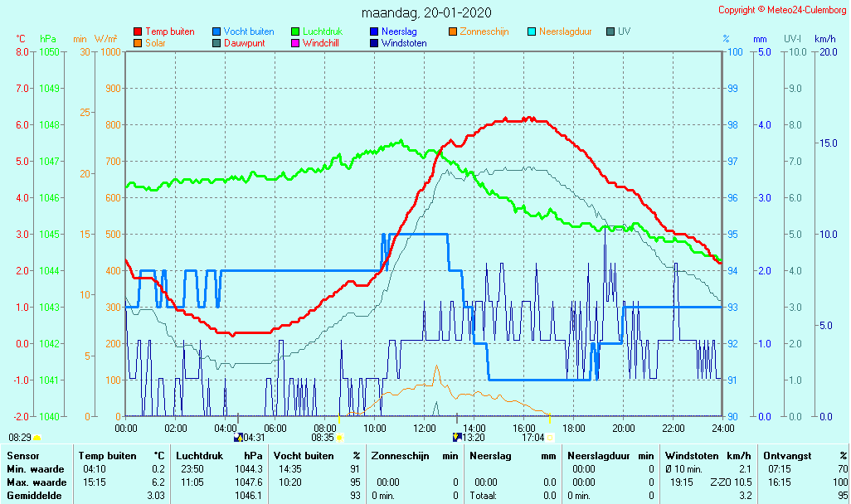Select the Neerslag legend label
This screenshot has height=504, width=851.
[x=398, y=32]
